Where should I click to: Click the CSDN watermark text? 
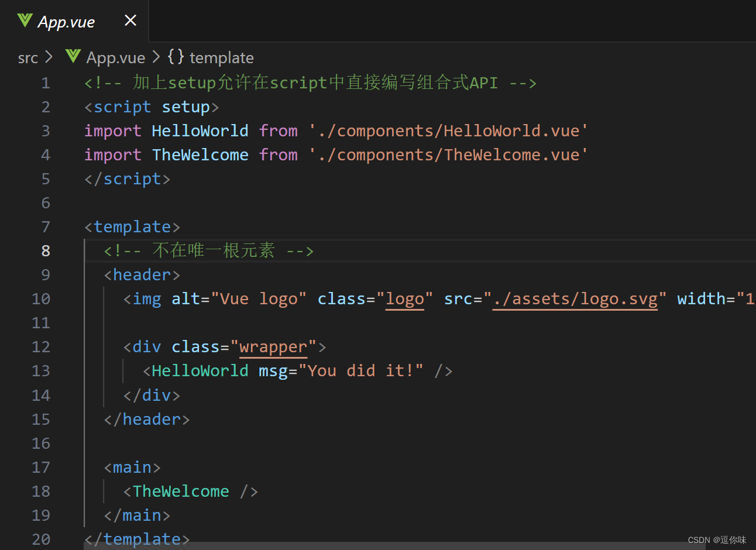[x=717, y=539]
